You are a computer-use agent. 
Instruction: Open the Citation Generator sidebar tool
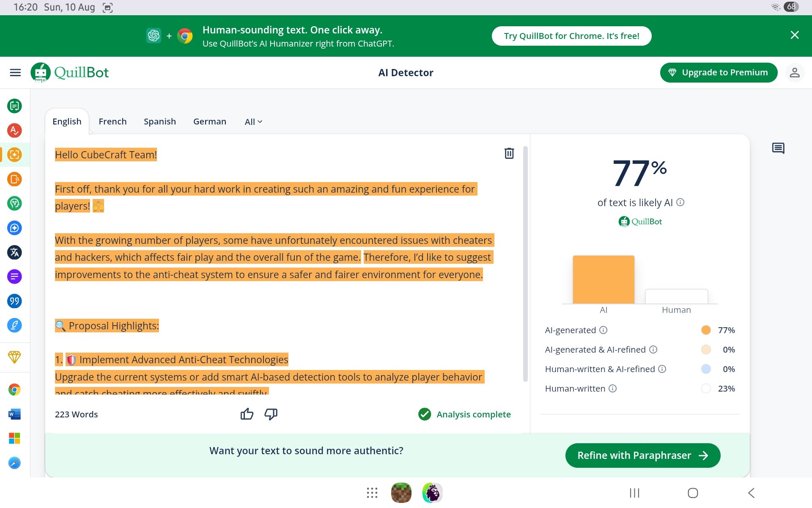14,301
